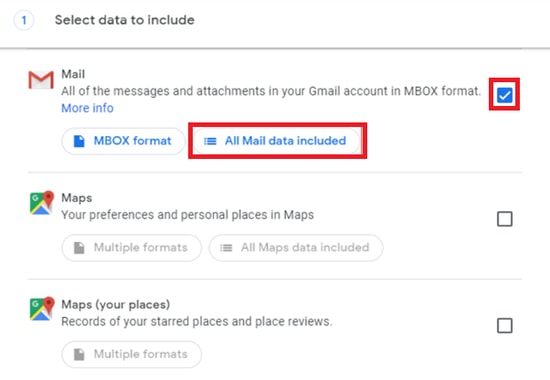Click the Select data to include heading
The width and height of the screenshot is (550, 380).
coord(125,20)
